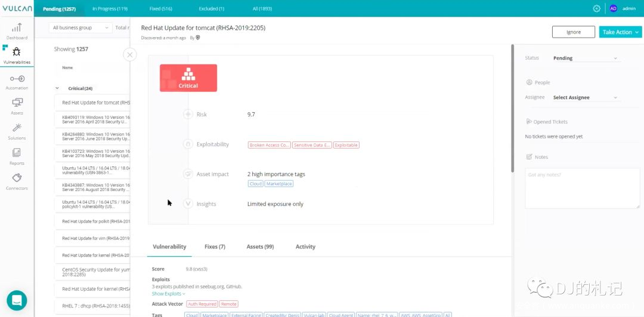Screen dimensions: 644x317
Task: Open the Select Assignee dropdown
Action: point(586,97)
